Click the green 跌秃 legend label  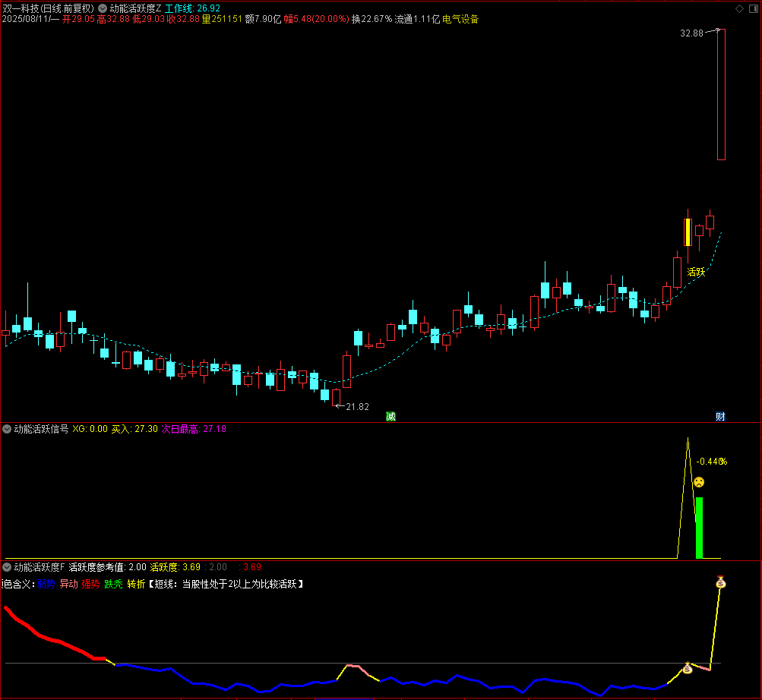tap(113, 584)
